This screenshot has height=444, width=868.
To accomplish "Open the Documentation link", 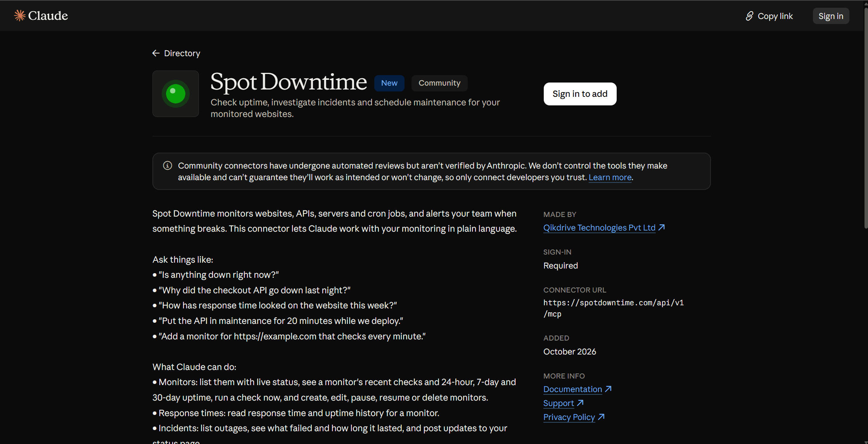I will coord(572,389).
